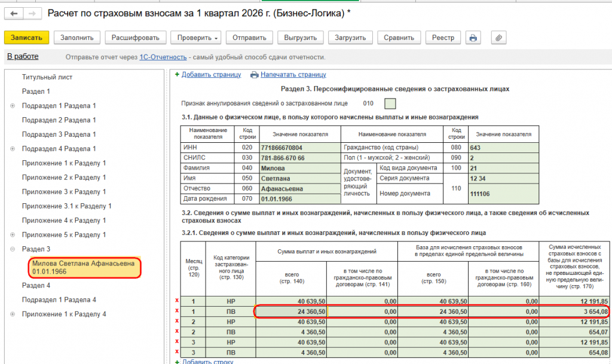The width and height of the screenshot is (612, 364).
Task: Open the Проверить dropdown button
Action: click(196, 38)
